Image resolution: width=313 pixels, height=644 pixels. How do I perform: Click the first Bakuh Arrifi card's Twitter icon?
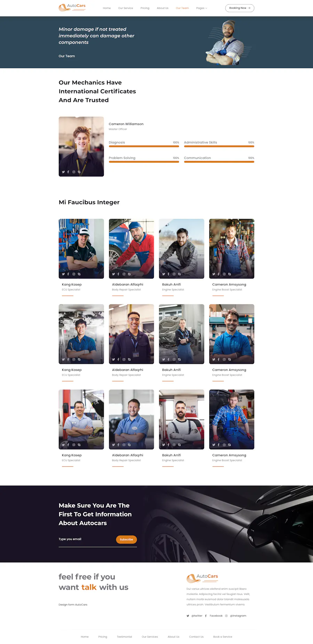163,274
